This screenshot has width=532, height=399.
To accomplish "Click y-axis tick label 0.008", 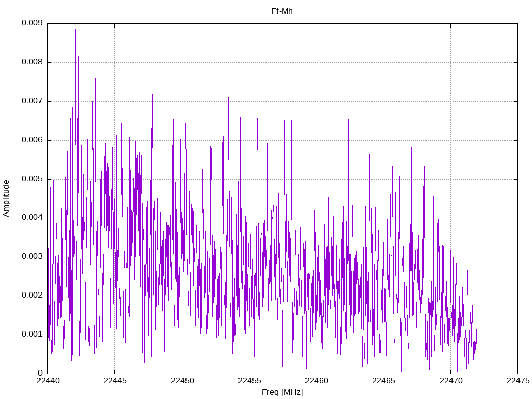I will coord(32,62).
